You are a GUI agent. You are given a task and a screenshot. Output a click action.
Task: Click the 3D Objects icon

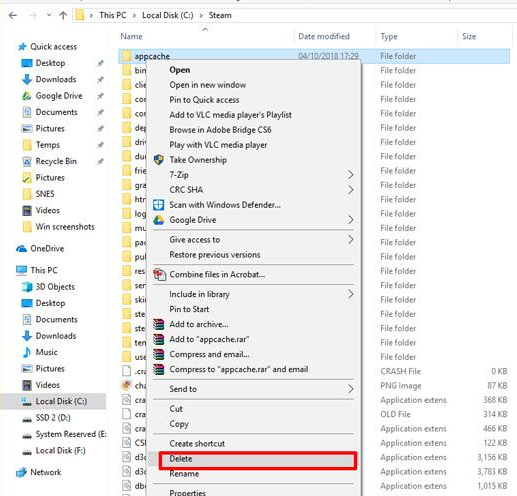click(27, 287)
